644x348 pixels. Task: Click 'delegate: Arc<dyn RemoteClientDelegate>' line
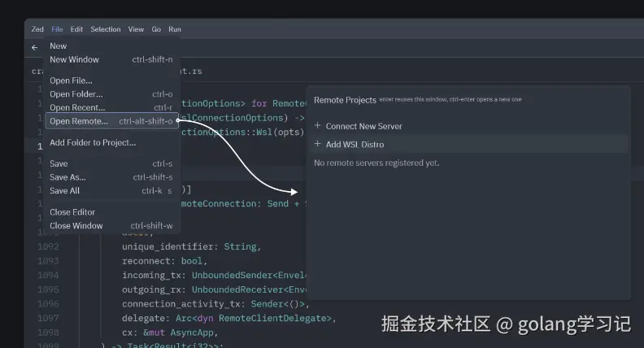tap(228, 318)
